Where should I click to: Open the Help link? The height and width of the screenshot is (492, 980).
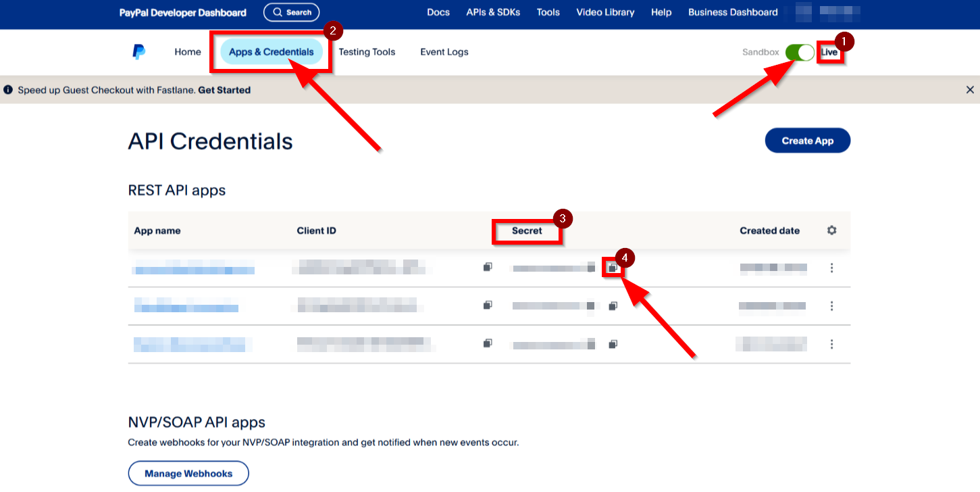(661, 12)
